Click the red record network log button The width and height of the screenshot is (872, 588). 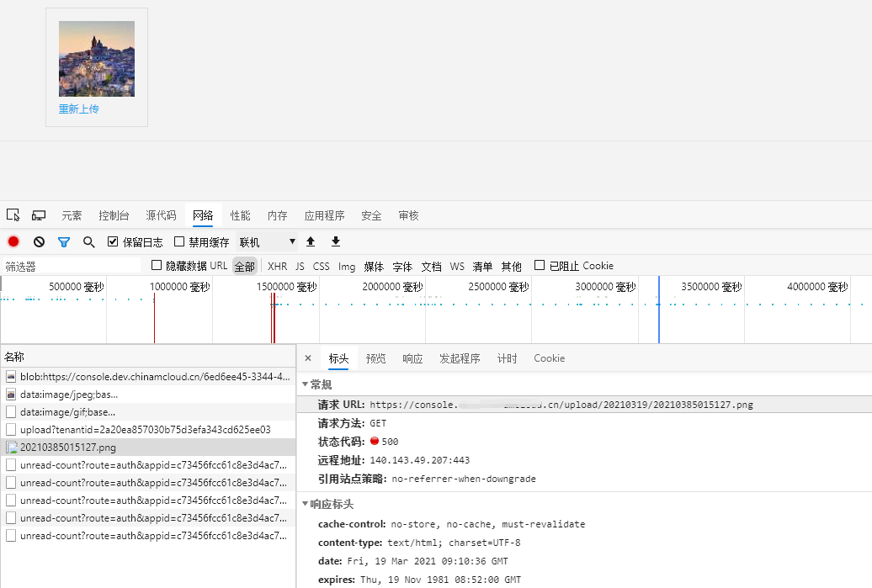13,242
